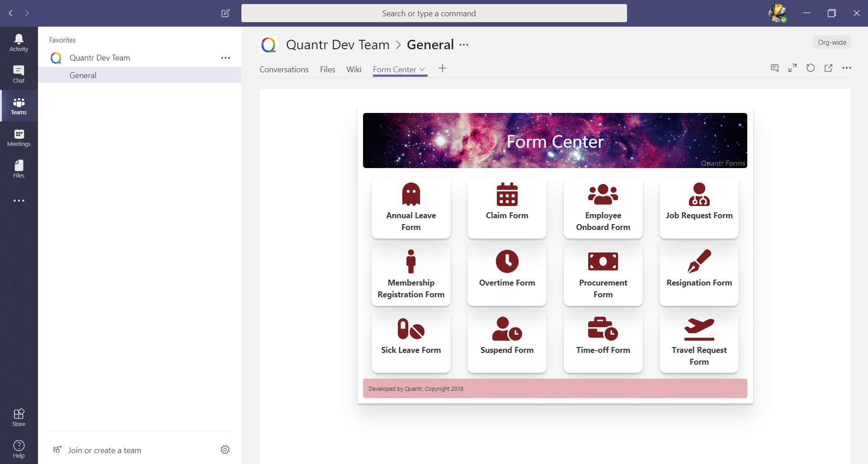Open the Employee Onboard Form card
This screenshot has width=868, height=464.
603,208
